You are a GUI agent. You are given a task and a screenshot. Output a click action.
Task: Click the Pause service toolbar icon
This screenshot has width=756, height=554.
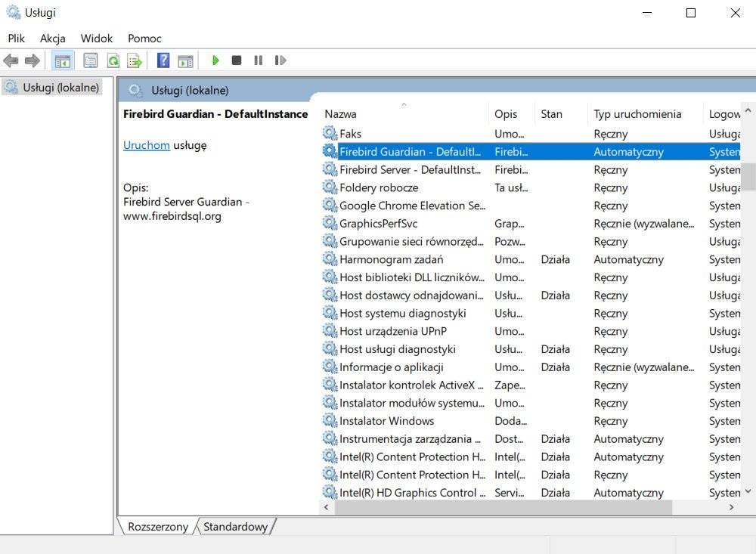point(259,60)
